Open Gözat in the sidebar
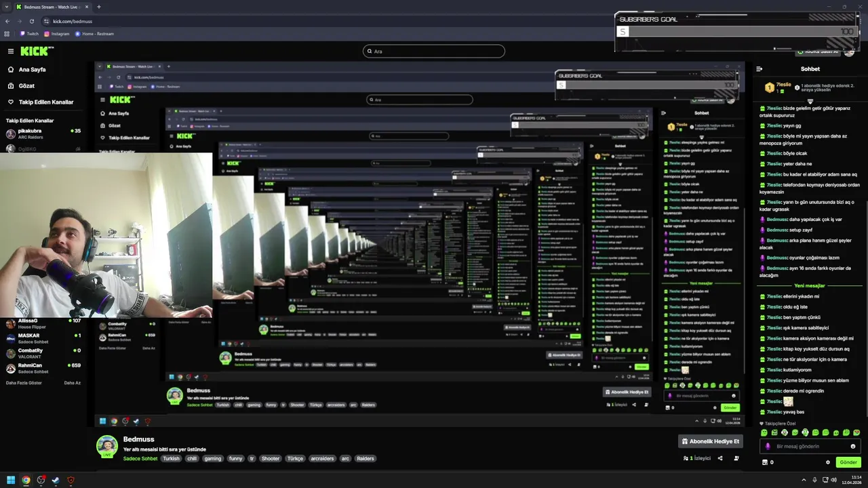The width and height of the screenshot is (868, 488). pyautogui.click(x=21, y=85)
